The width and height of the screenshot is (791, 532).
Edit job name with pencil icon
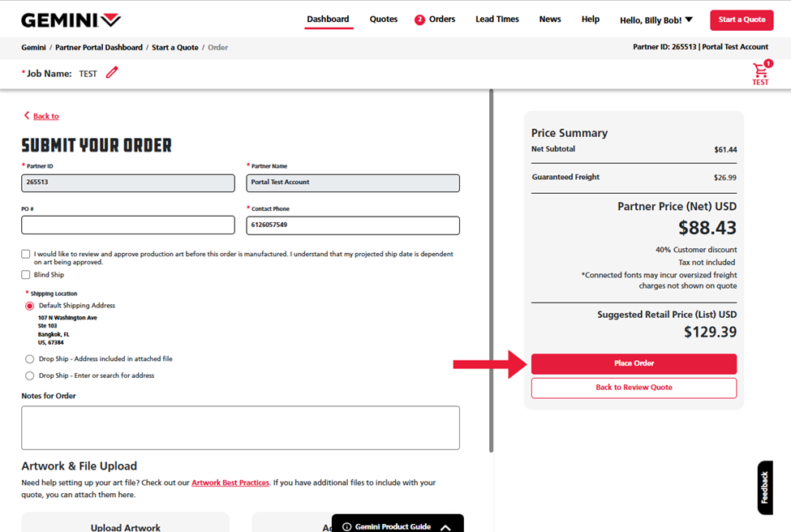pyautogui.click(x=112, y=73)
